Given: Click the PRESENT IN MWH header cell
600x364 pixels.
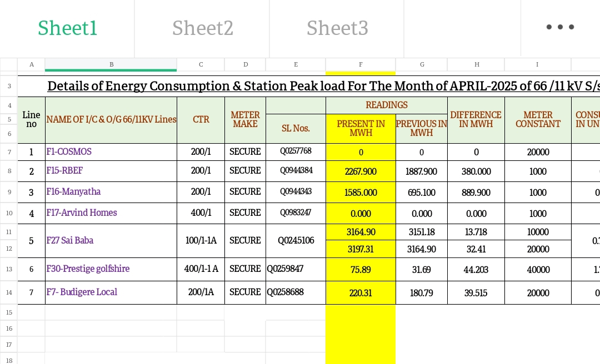Looking at the screenshot, I should tap(361, 129).
